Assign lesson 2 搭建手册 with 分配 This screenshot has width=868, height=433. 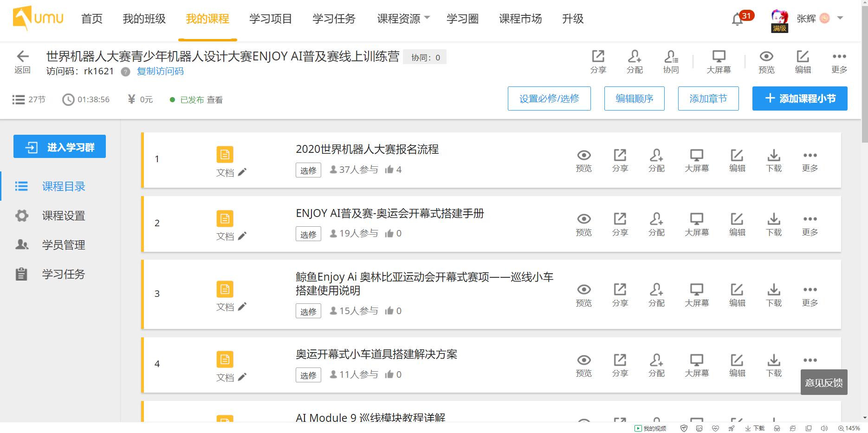[656, 225]
